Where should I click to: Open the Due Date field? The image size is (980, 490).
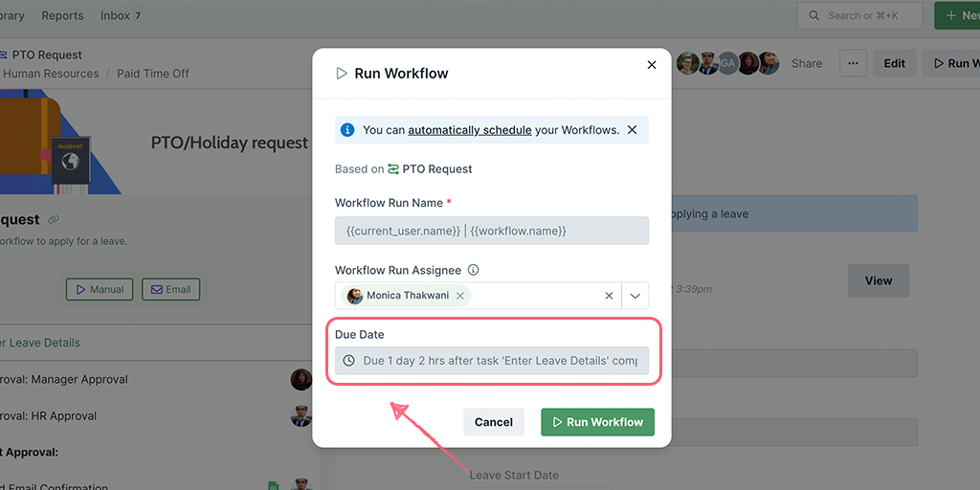coord(491,361)
